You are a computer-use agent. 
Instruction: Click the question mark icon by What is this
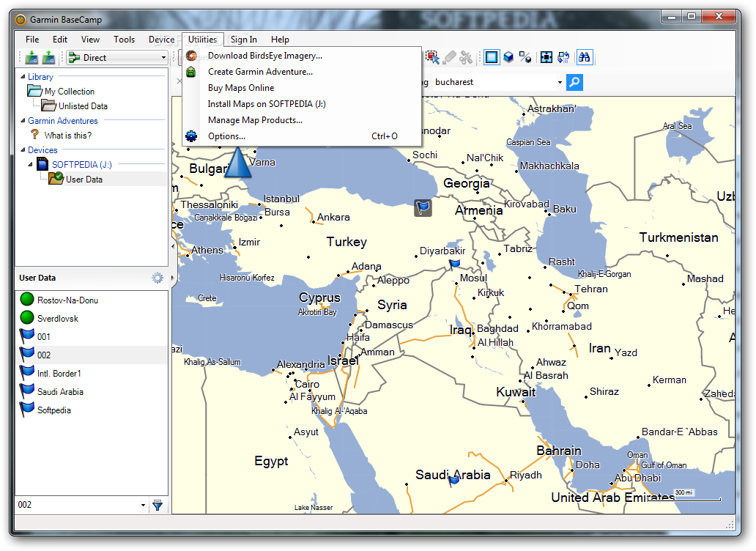[34, 135]
